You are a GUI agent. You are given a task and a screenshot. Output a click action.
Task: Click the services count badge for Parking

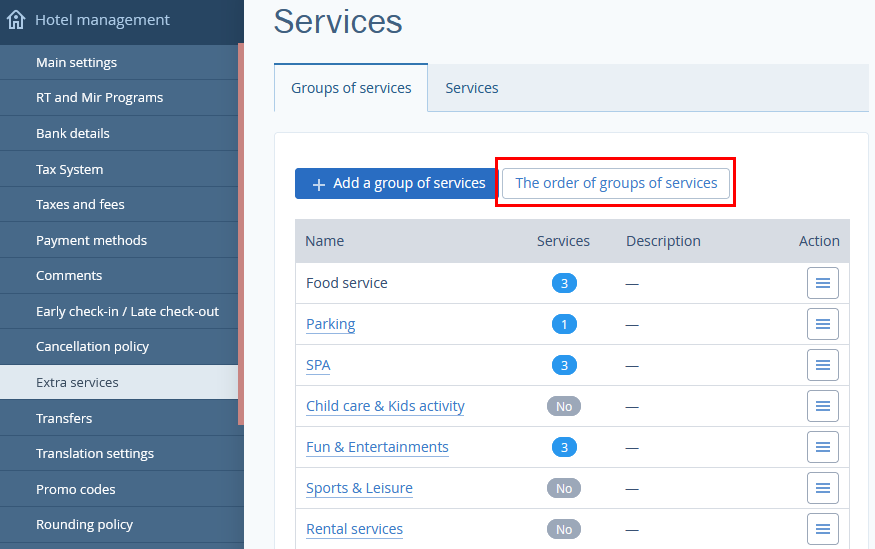[564, 324]
